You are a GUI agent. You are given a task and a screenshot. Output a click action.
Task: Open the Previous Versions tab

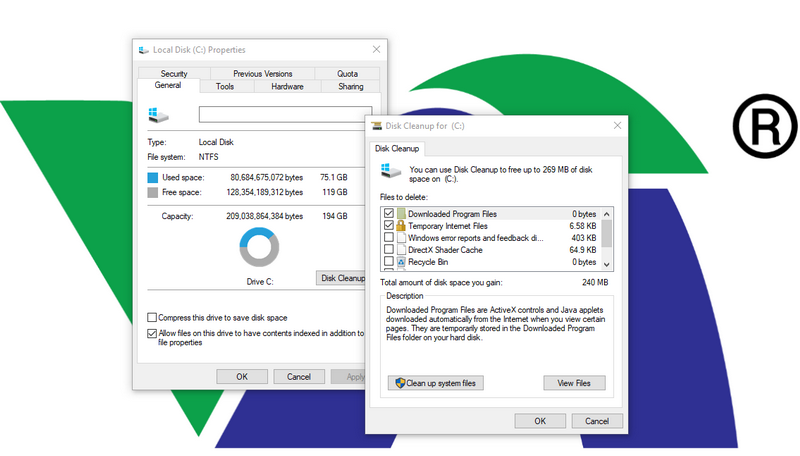tap(263, 73)
